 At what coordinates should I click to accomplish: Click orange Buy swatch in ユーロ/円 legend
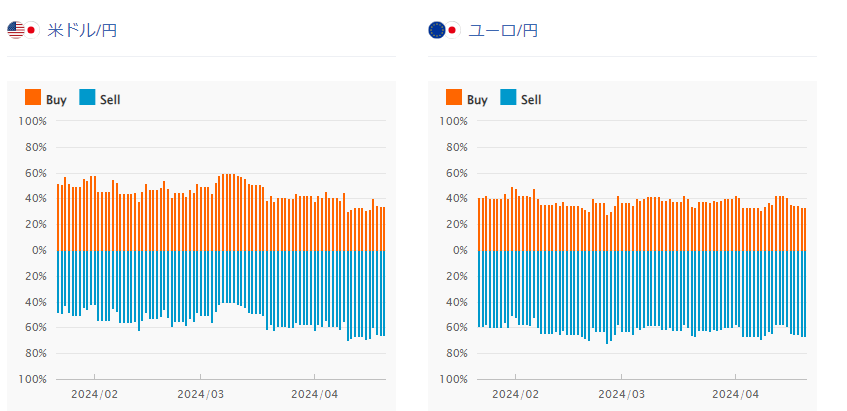[454, 98]
